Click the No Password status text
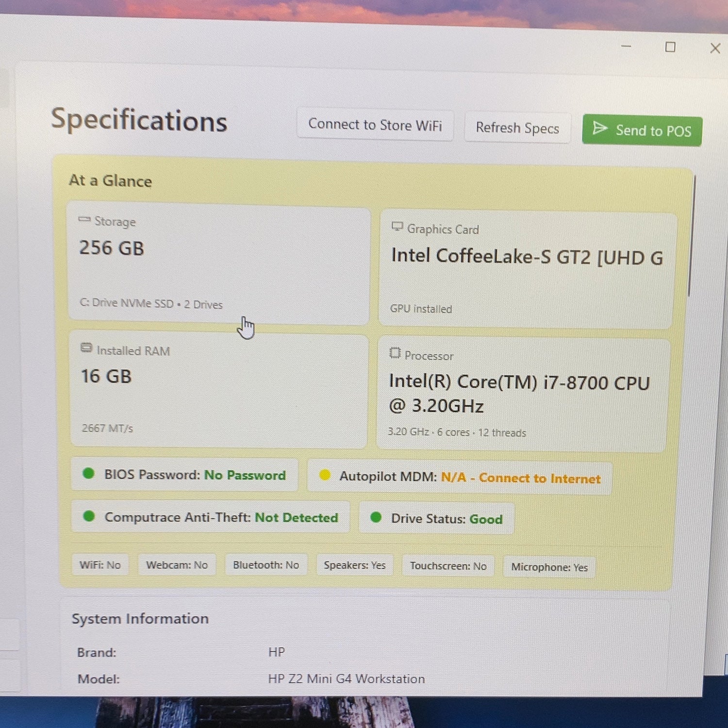Image resolution: width=728 pixels, height=728 pixels. 245,475
